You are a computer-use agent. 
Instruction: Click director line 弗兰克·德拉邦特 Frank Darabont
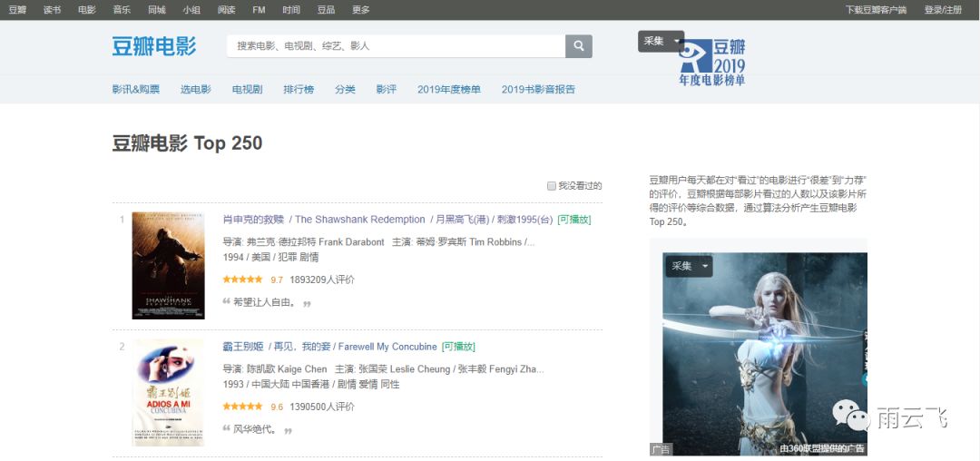pos(303,241)
